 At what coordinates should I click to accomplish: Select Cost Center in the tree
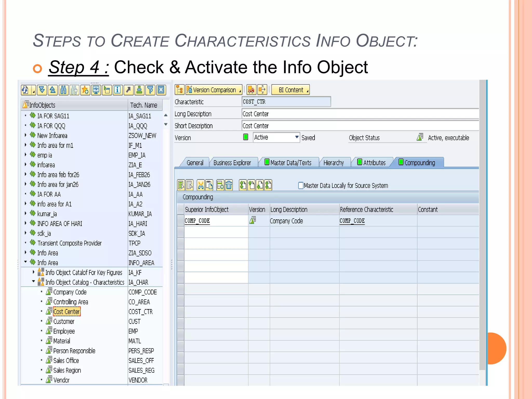(67, 311)
